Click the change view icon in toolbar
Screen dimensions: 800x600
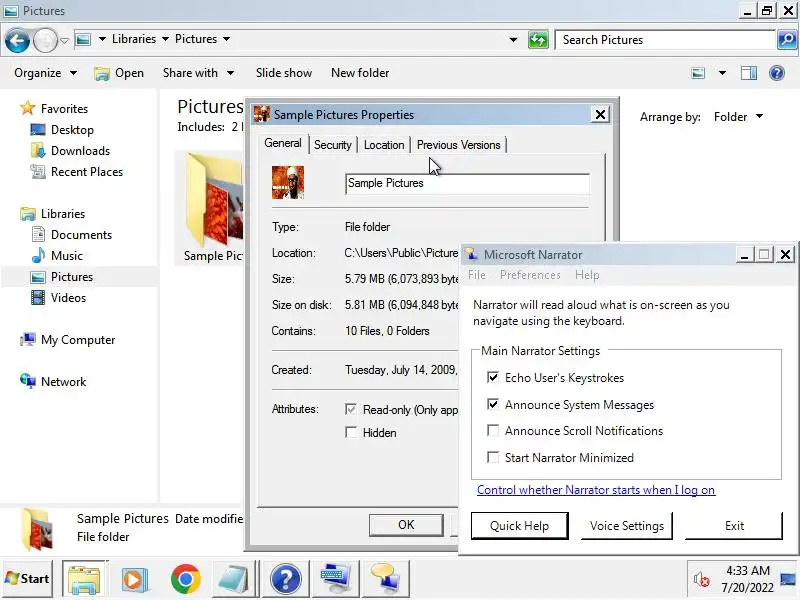pos(698,73)
